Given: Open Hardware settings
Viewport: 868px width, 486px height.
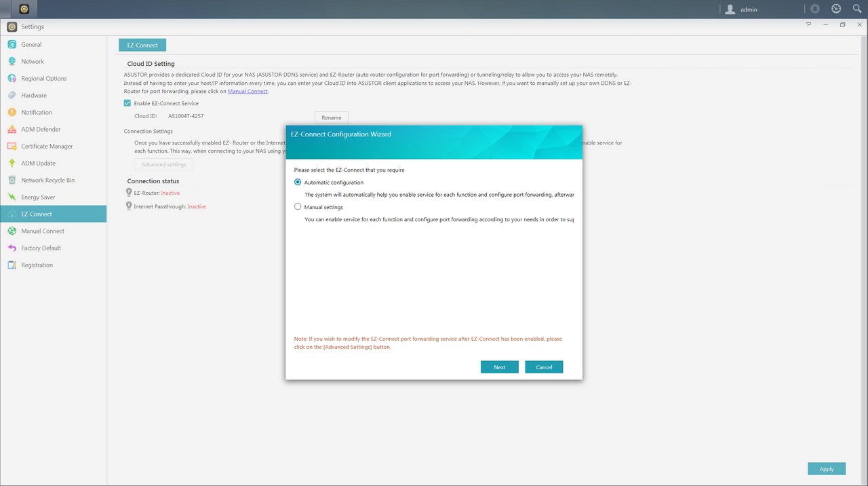Looking at the screenshot, I should click(x=54, y=95).
